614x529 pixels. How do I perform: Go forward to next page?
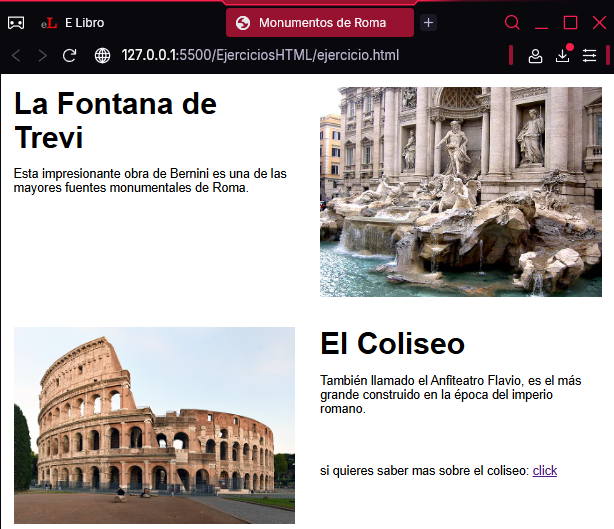42,56
